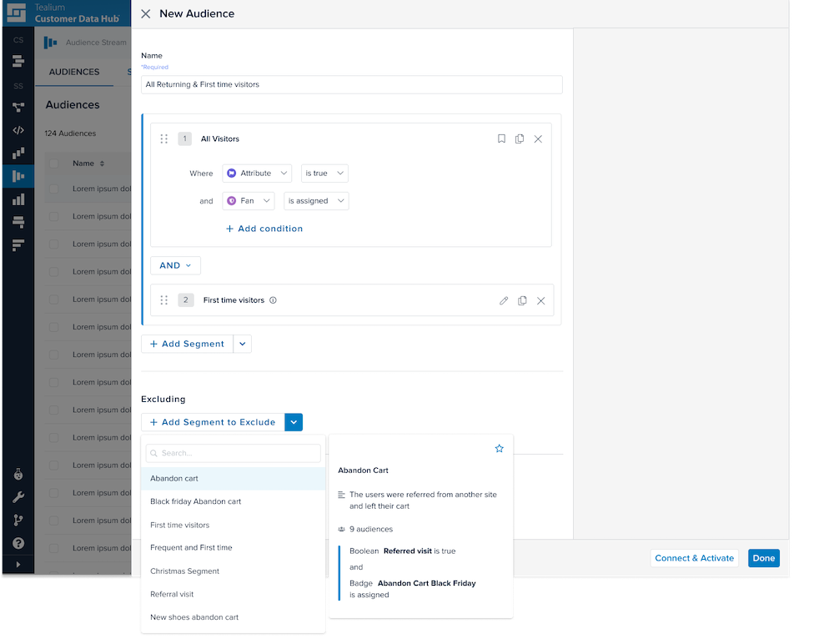Switch to the AUDIENCES tab
The image size is (834, 644).
click(x=75, y=72)
